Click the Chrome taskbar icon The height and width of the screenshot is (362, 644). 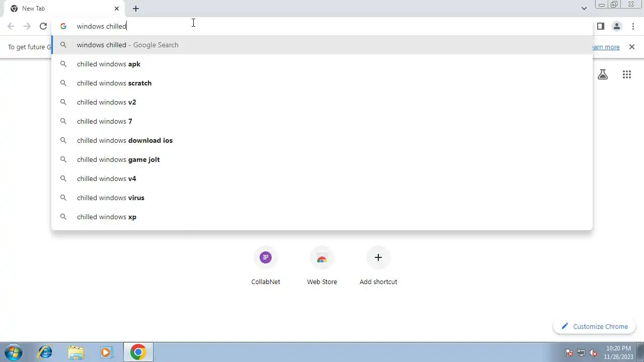click(138, 352)
